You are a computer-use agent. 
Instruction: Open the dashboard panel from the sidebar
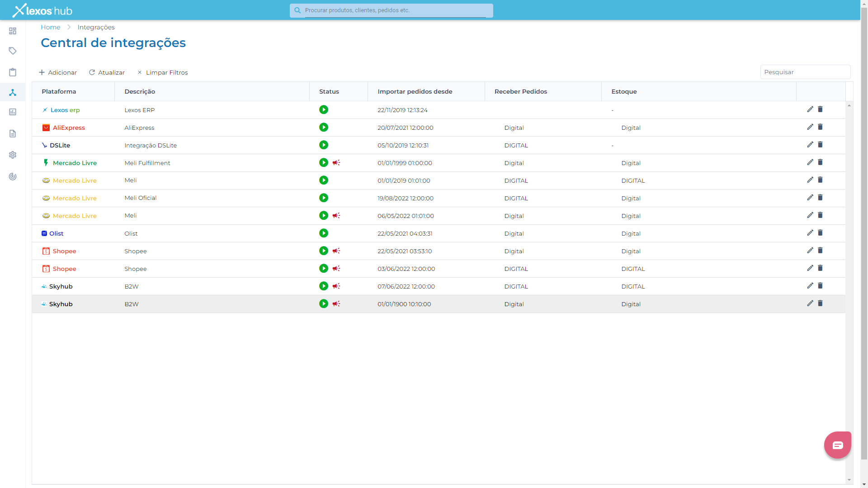coord(13,31)
